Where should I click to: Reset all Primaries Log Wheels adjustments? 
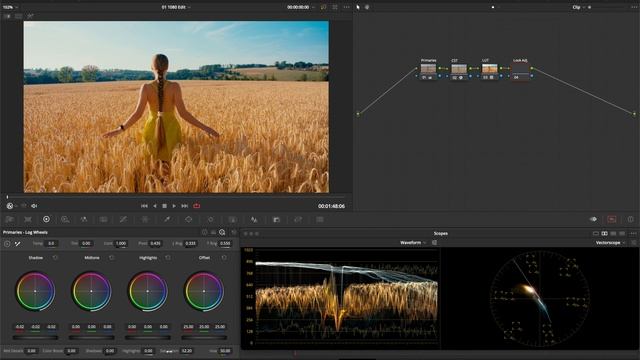click(x=234, y=232)
